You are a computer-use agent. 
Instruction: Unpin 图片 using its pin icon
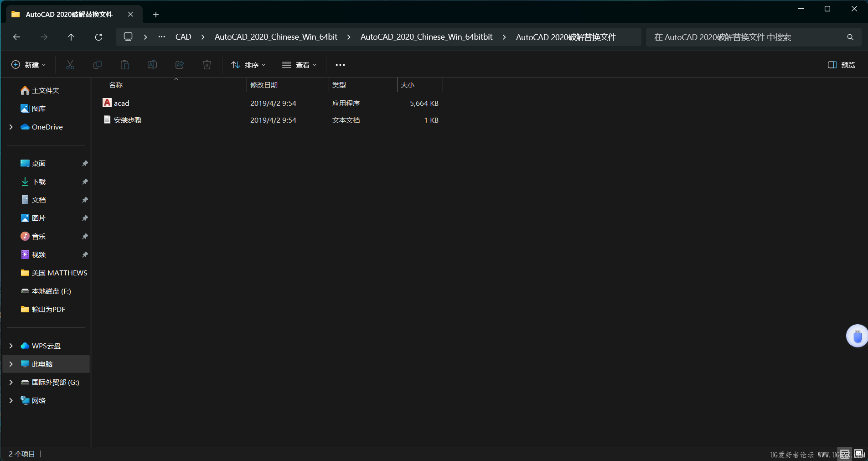pos(85,218)
